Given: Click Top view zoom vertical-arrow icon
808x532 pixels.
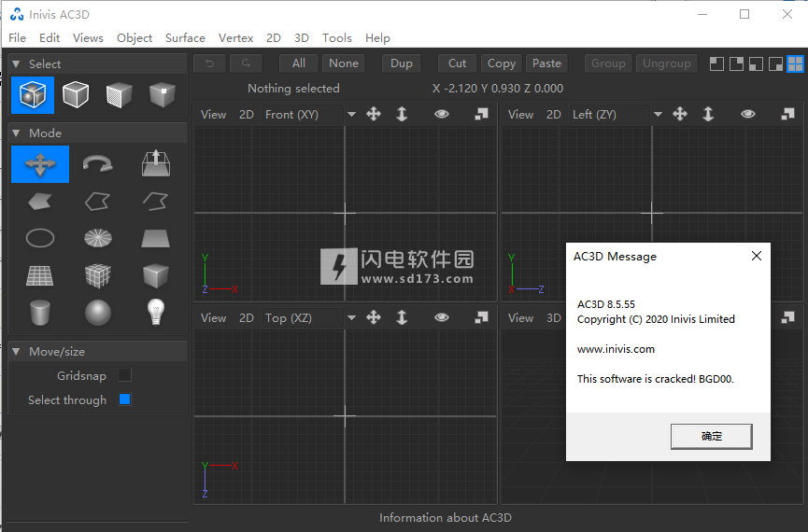Looking at the screenshot, I should [402, 317].
